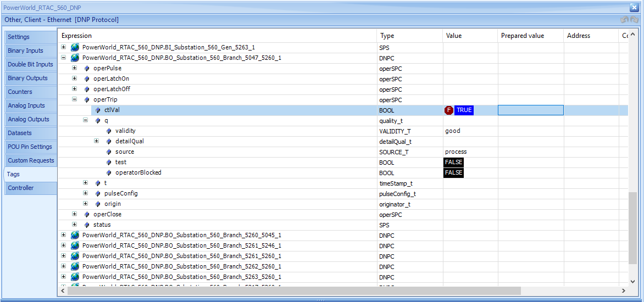The image size is (644, 302).
Task: Click the Expression column header
Action: (217, 36)
